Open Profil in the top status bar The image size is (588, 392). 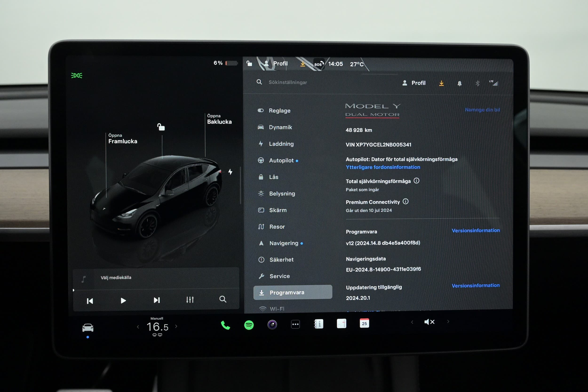point(276,63)
